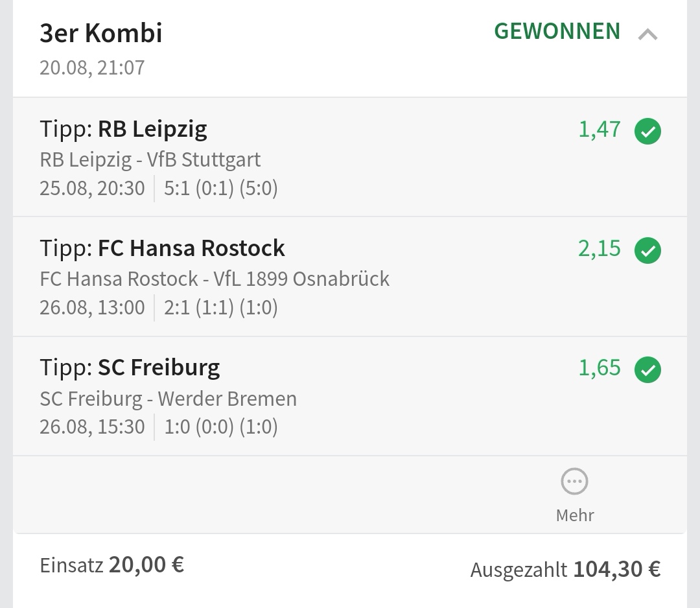Select the Tipp: SC Freiburg heading
Viewport: 700px width, 608px height.
(x=130, y=368)
